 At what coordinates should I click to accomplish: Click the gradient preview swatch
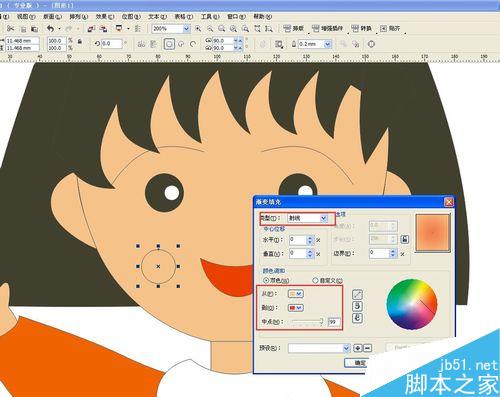click(433, 232)
